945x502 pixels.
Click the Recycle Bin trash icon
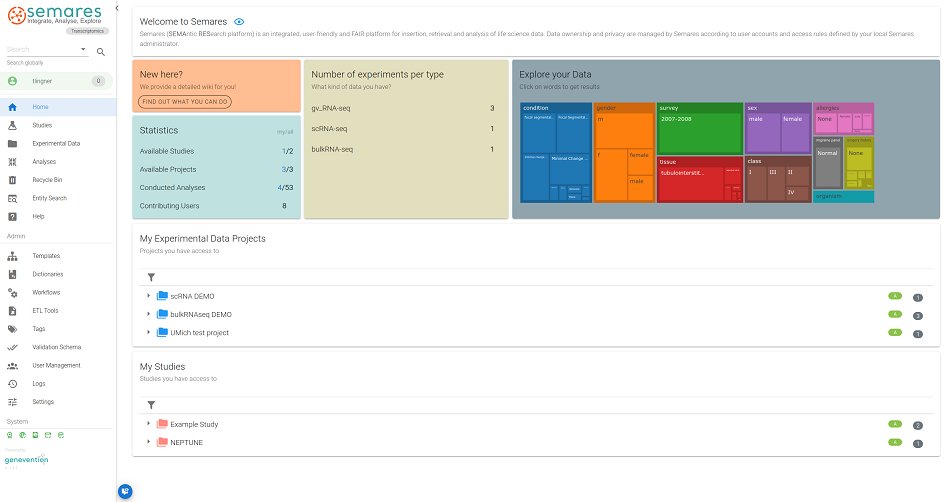pos(12,180)
